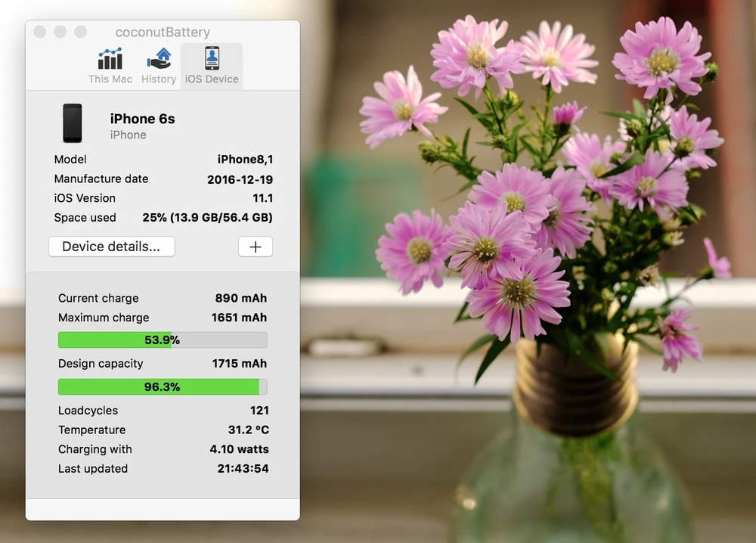This screenshot has height=543, width=756.
Task: Minimize the coconutBattery window
Action: [x=60, y=32]
